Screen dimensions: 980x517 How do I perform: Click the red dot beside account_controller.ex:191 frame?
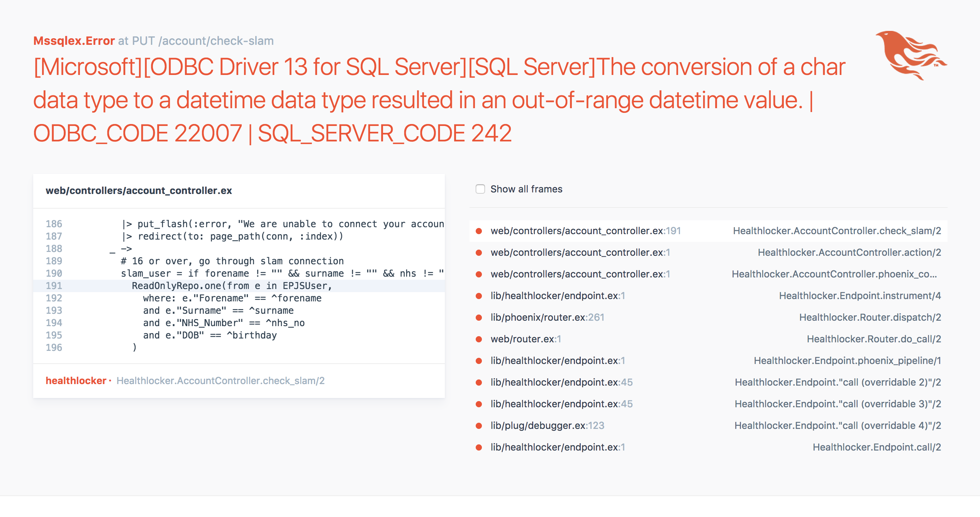(480, 231)
